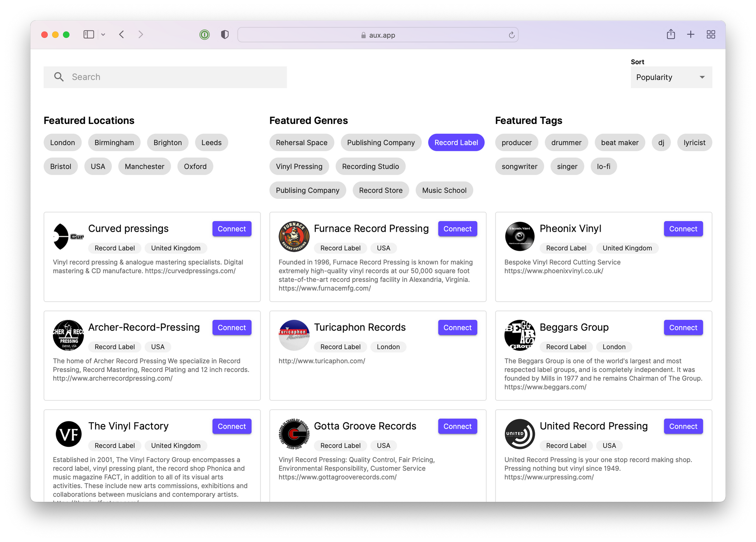The height and width of the screenshot is (542, 756).
Task: Connect with Turicaphon Records
Action: pyautogui.click(x=457, y=327)
